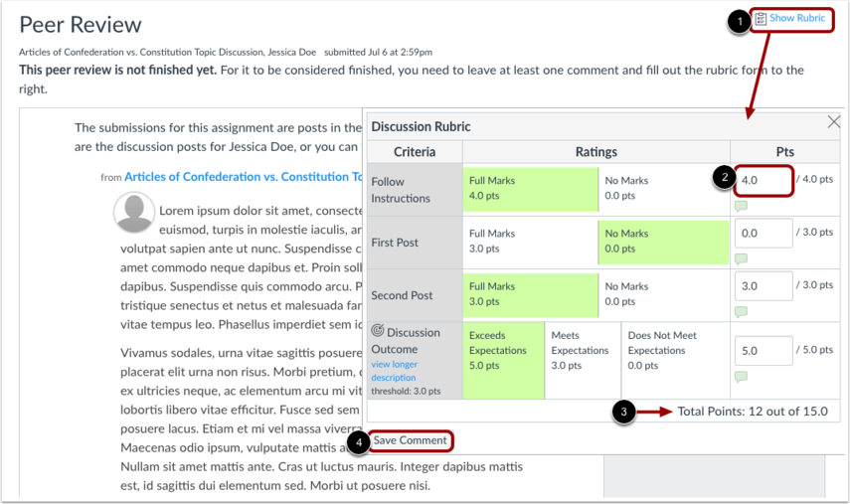This screenshot has height=504, width=850.
Task: Click the Save Comment button
Action: point(411,440)
